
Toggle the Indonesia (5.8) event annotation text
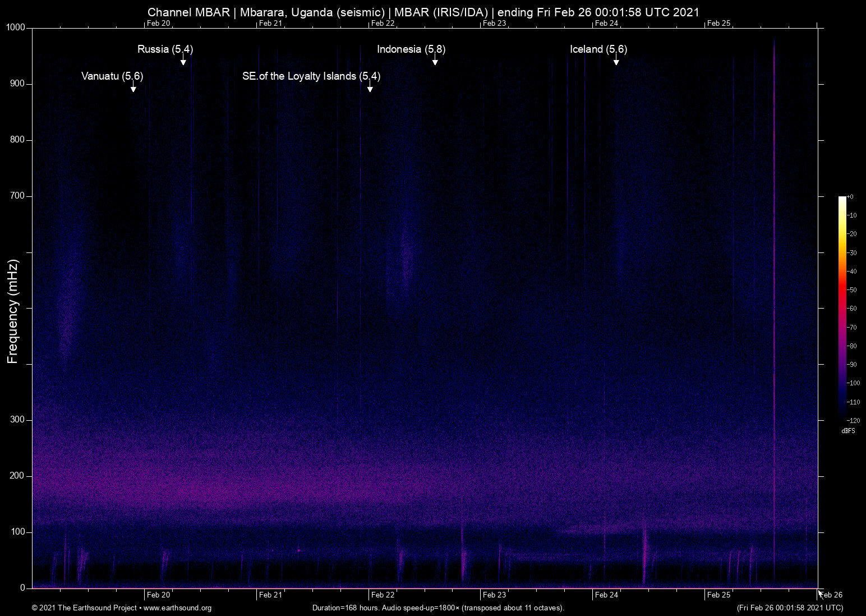click(411, 49)
